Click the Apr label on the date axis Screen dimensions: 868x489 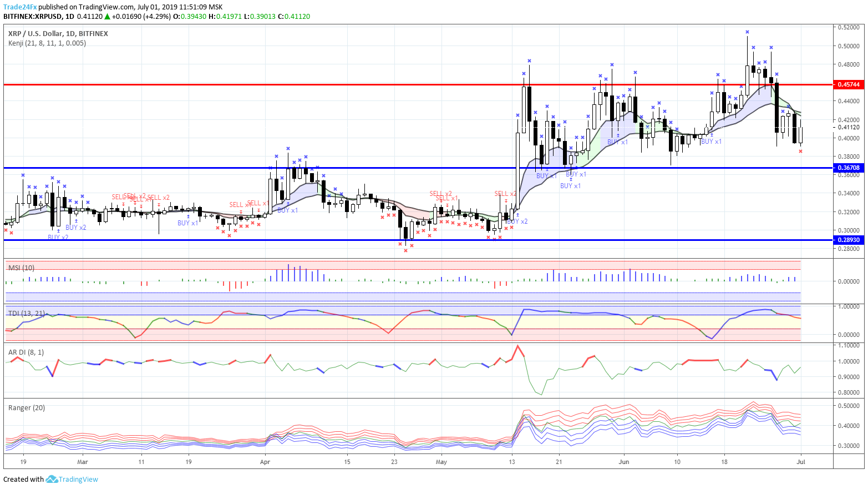coord(265,461)
